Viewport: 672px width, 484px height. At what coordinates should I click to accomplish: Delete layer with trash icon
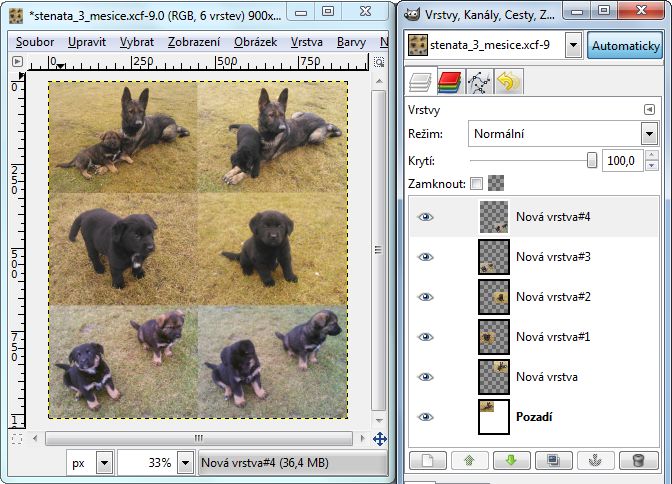pyautogui.click(x=638, y=461)
